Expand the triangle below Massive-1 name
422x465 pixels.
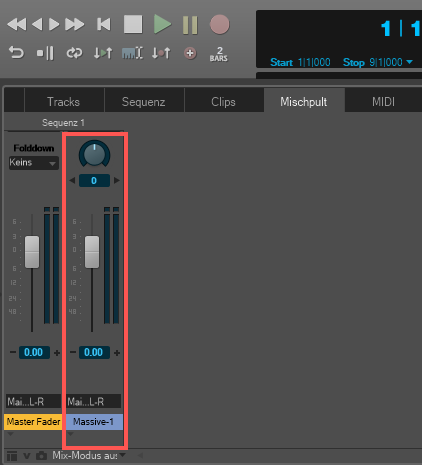click(70, 434)
